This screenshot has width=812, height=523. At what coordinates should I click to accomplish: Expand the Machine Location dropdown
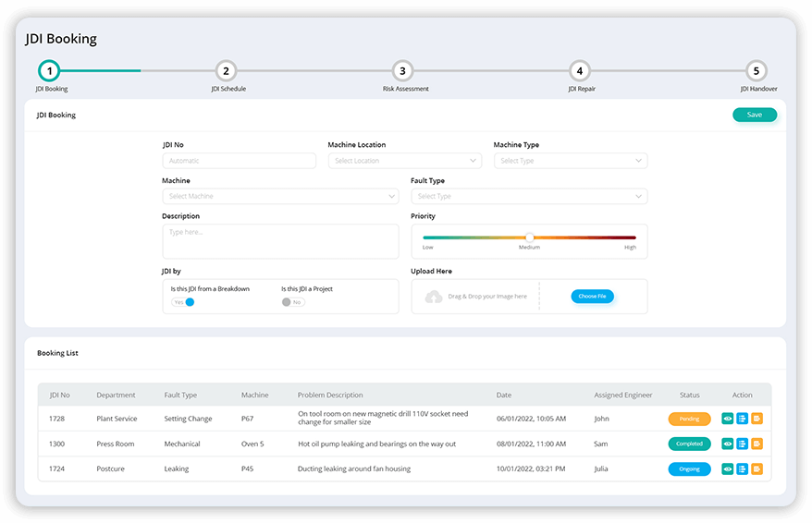pyautogui.click(x=404, y=161)
